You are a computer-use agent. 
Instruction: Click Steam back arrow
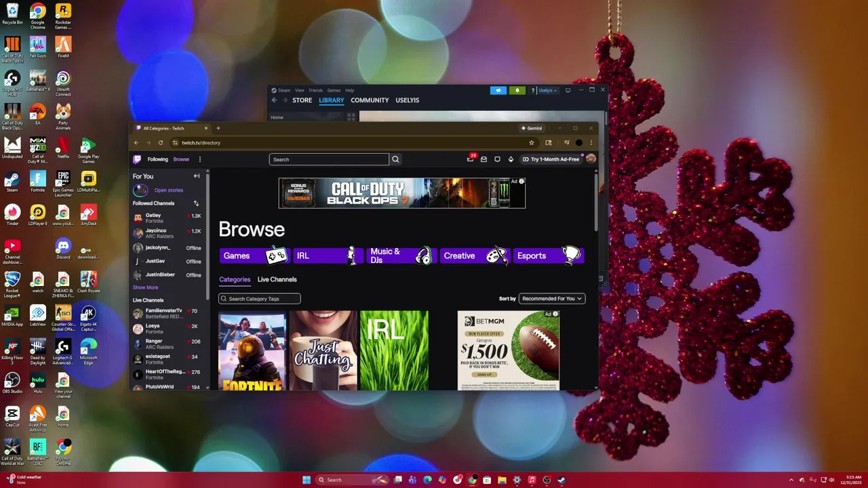pos(274,100)
